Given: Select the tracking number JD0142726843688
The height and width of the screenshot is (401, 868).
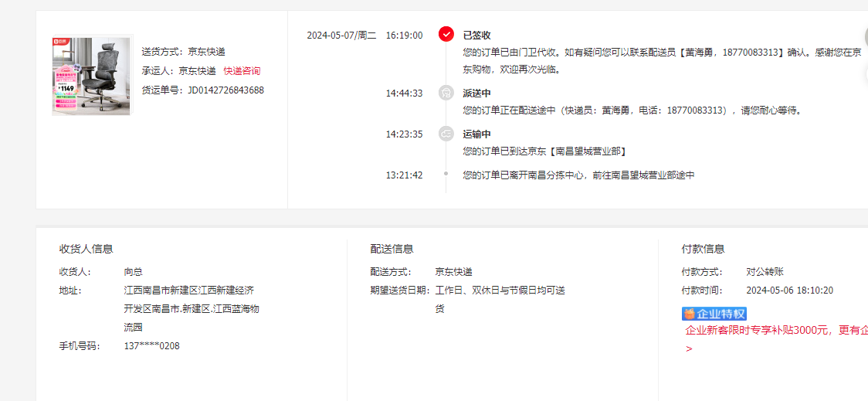Looking at the screenshot, I should click(x=225, y=90).
